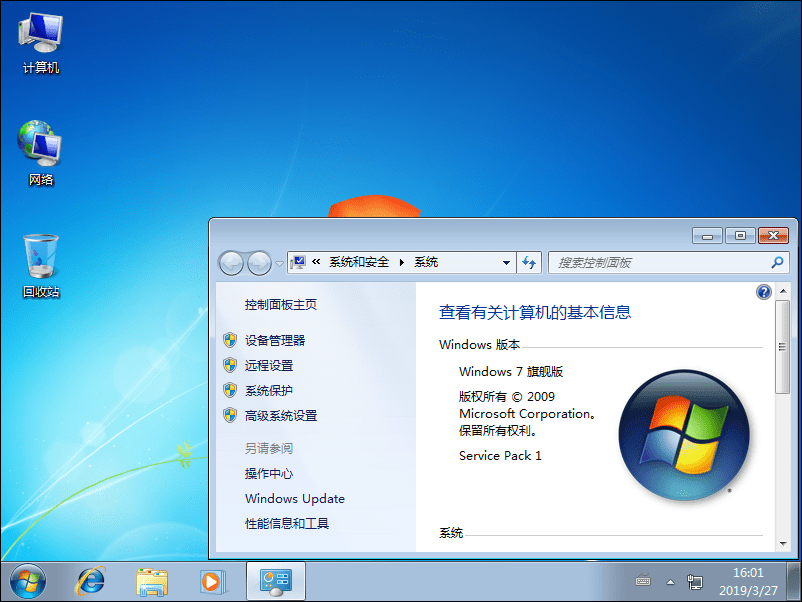Screen dimensions: 802x602
Task: Click the refresh icon beside the address bar
Action: [529, 262]
